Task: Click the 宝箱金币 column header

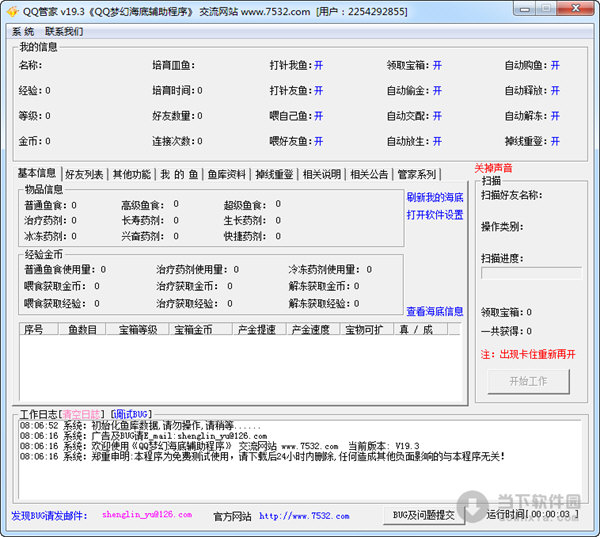Action: coord(201,329)
